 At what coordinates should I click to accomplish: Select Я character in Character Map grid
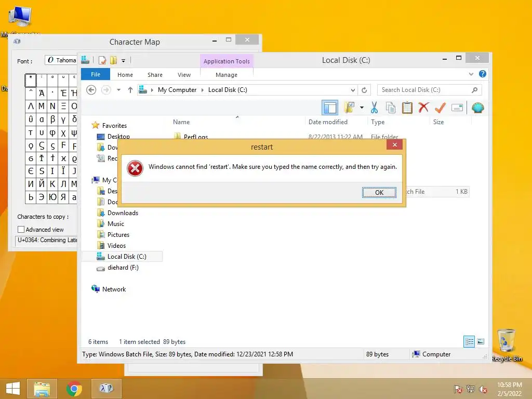coord(63,197)
